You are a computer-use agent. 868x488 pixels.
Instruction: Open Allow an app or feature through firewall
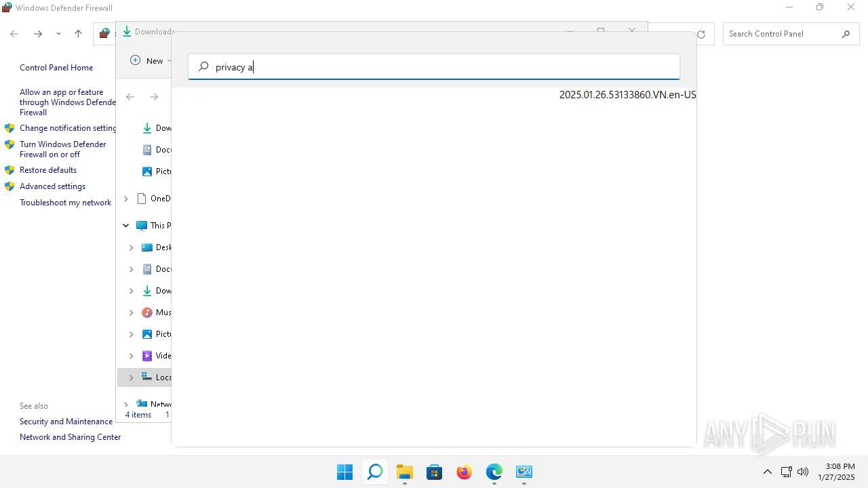68,102
